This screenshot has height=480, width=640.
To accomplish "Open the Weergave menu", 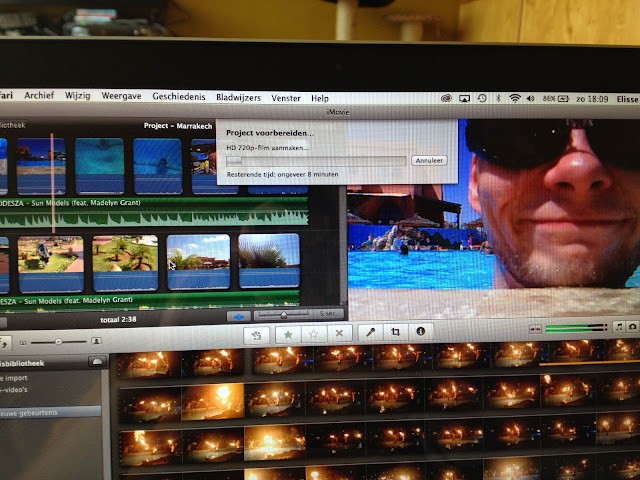I will [121, 96].
